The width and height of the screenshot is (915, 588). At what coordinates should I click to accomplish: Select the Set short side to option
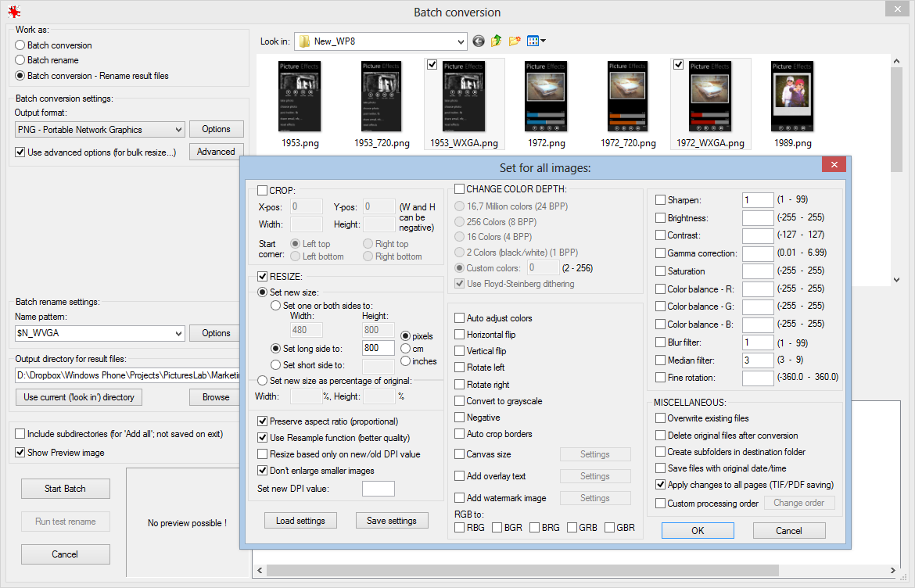pos(274,365)
